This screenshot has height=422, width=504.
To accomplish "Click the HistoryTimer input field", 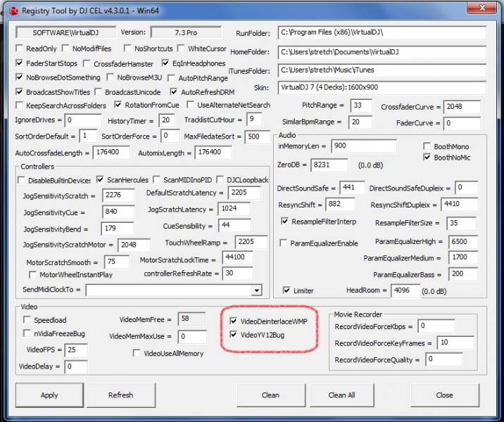I will point(167,120).
